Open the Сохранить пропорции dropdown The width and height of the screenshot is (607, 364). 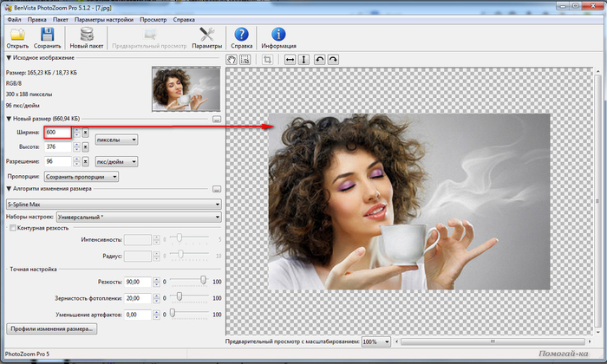[x=82, y=177]
